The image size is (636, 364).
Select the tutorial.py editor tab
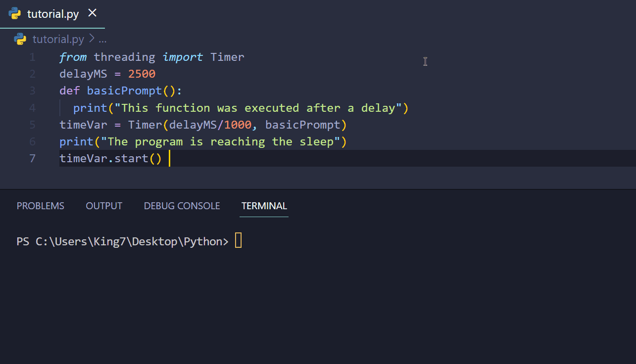tap(54, 13)
